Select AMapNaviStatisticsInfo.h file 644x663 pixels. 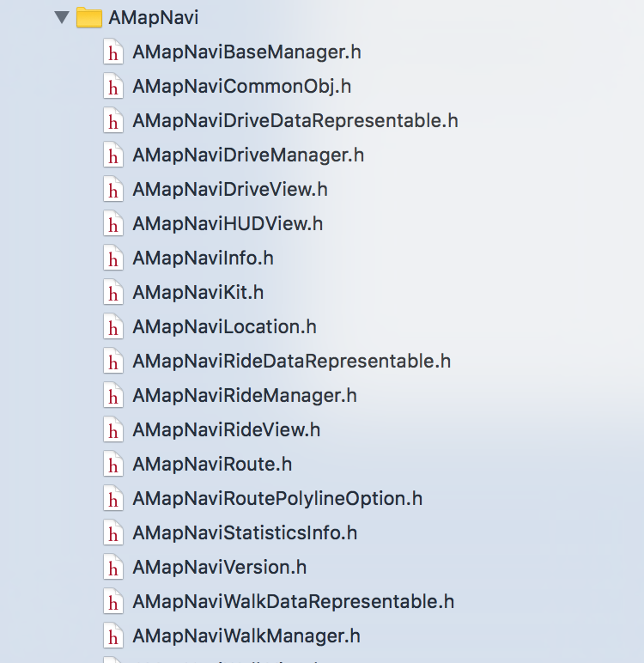[245, 532]
